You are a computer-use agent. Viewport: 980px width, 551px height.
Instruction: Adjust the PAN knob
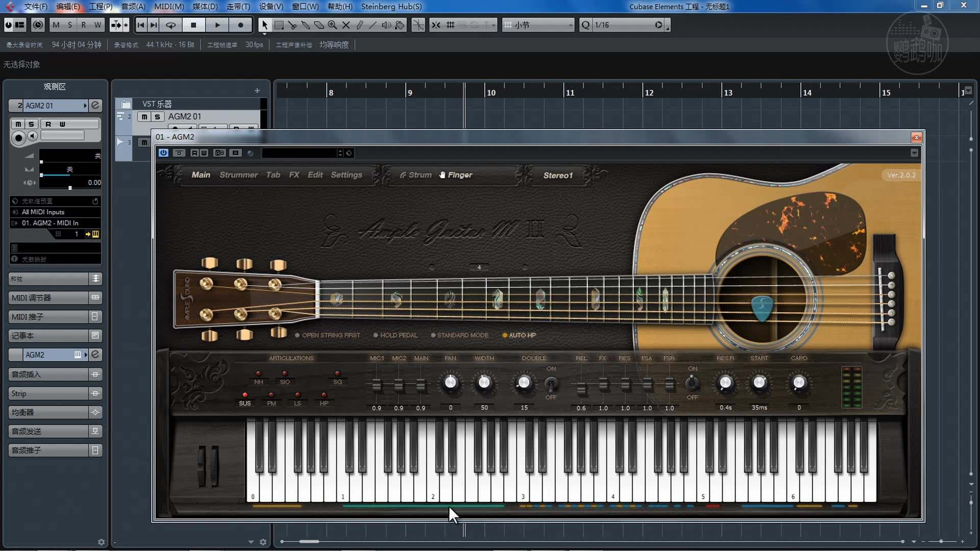[x=450, y=383]
